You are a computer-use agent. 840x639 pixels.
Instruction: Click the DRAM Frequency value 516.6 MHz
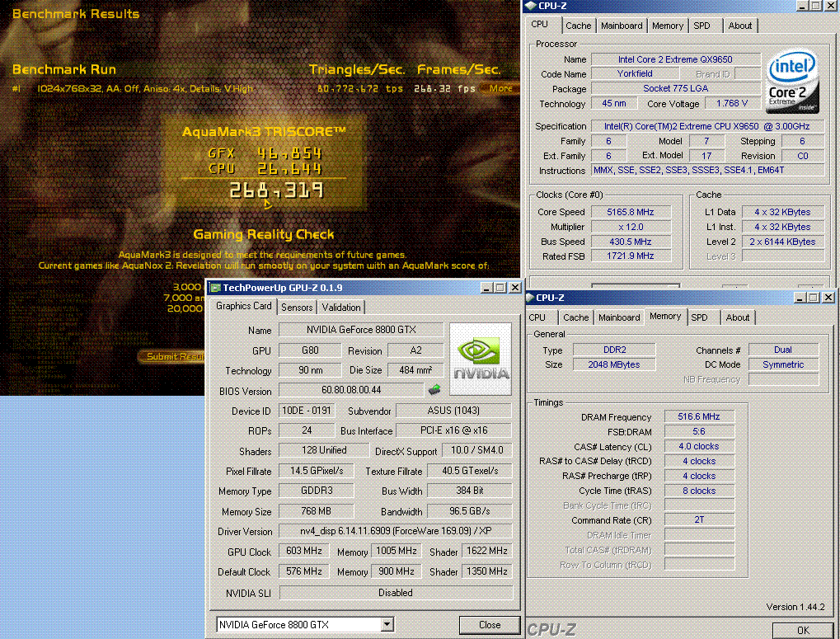point(699,416)
